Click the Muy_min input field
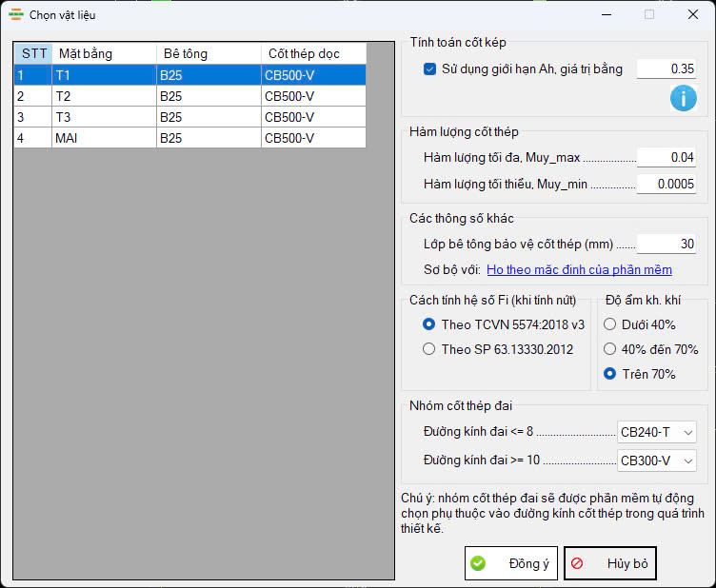The image size is (716, 588). tap(666, 185)
